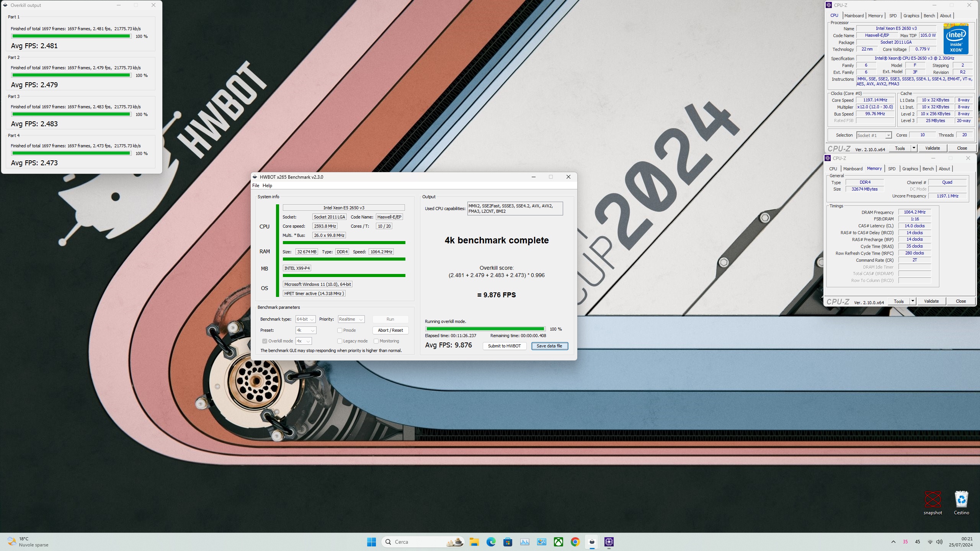Click the Intel Xeon inside logo in CPU-Z
This screenshot has width=980, height=551.
[x=956, y=39]
